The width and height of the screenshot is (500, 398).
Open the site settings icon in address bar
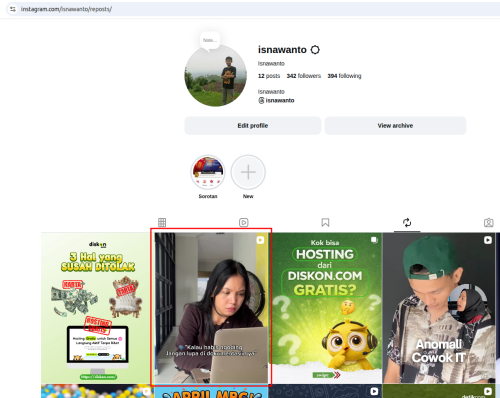click(13, 9)
